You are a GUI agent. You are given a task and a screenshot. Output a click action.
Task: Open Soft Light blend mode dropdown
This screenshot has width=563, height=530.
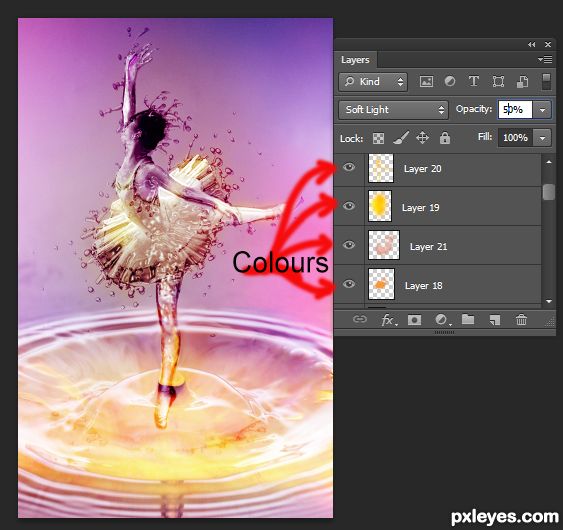393,110
